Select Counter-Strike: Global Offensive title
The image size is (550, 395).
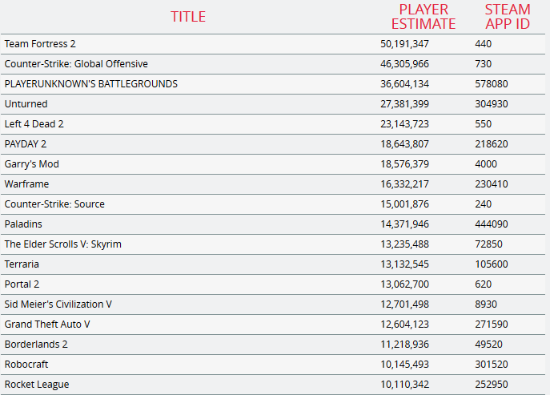pyautogui.click(x=76, y=64)
